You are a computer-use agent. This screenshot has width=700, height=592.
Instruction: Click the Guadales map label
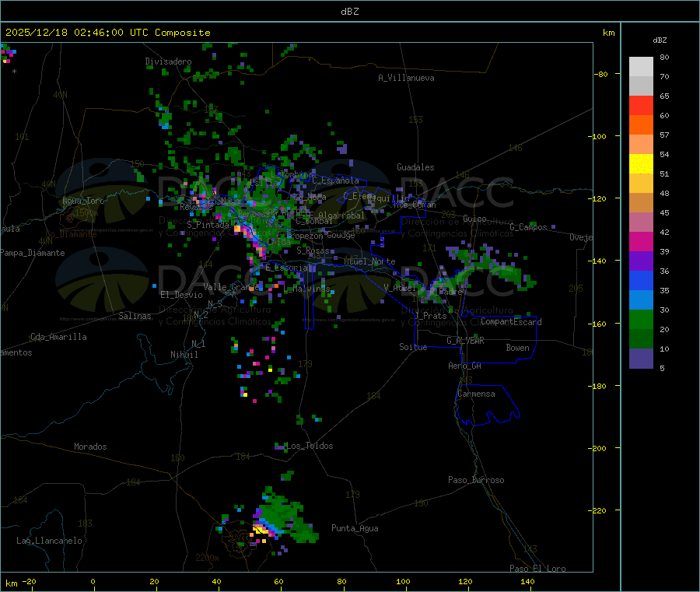[x=415, y=167]
